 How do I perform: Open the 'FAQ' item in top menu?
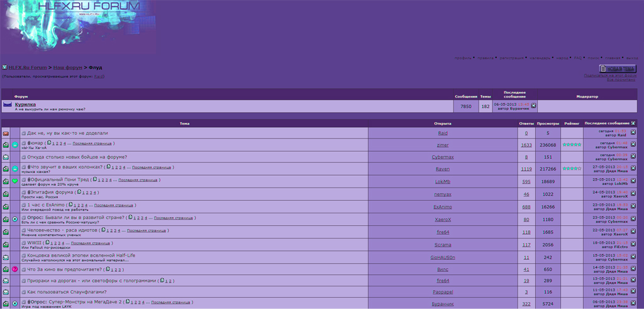[x=578, y=58]
